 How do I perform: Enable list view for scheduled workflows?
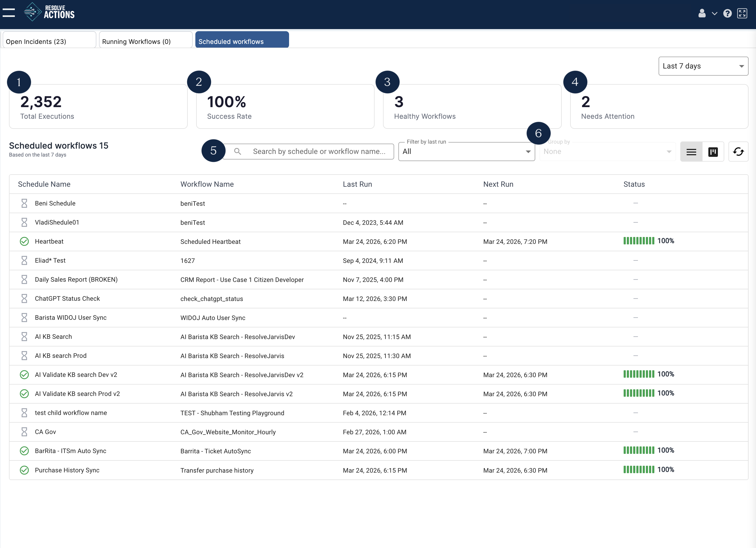[691, 152]
